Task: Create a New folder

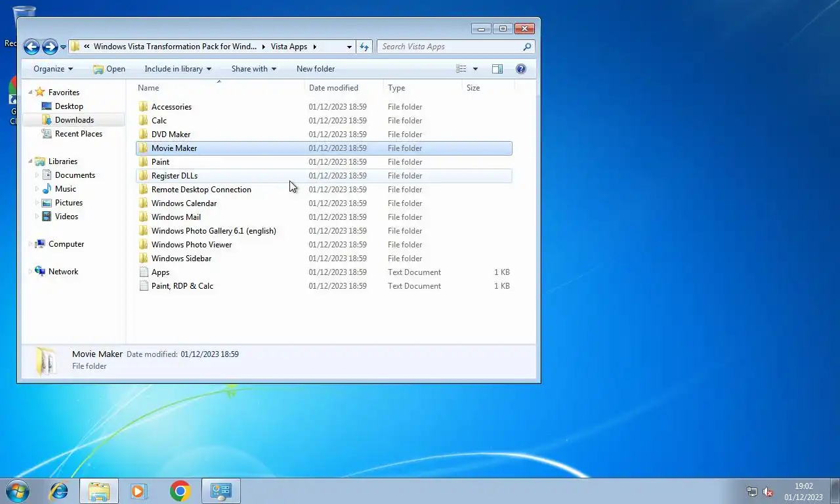Action: [316, 69]
